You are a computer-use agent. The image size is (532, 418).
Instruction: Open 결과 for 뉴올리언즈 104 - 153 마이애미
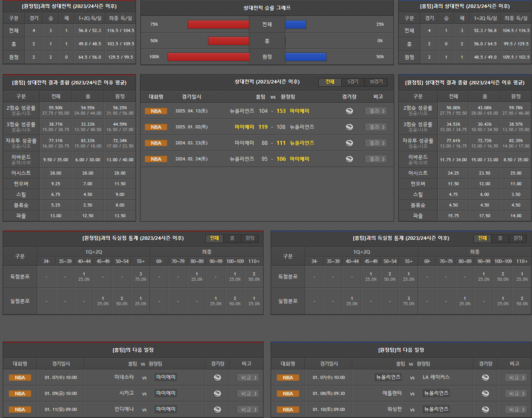click(x=376, y=111)
